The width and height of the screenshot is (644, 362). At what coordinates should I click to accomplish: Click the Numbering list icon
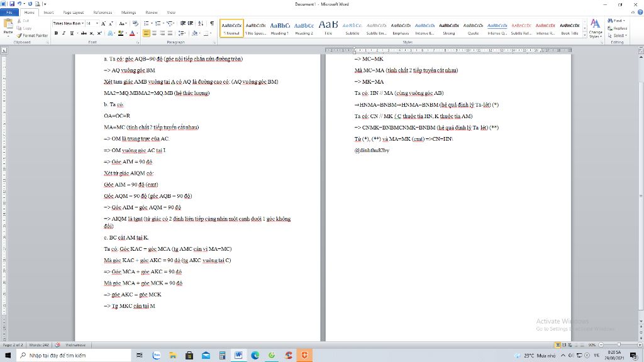pos(159,24)
